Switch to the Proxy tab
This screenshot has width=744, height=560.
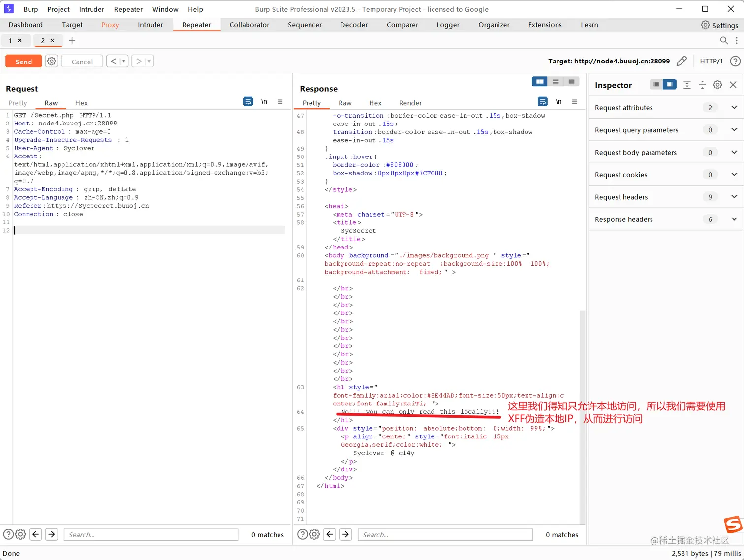click(x=110, y=25)
